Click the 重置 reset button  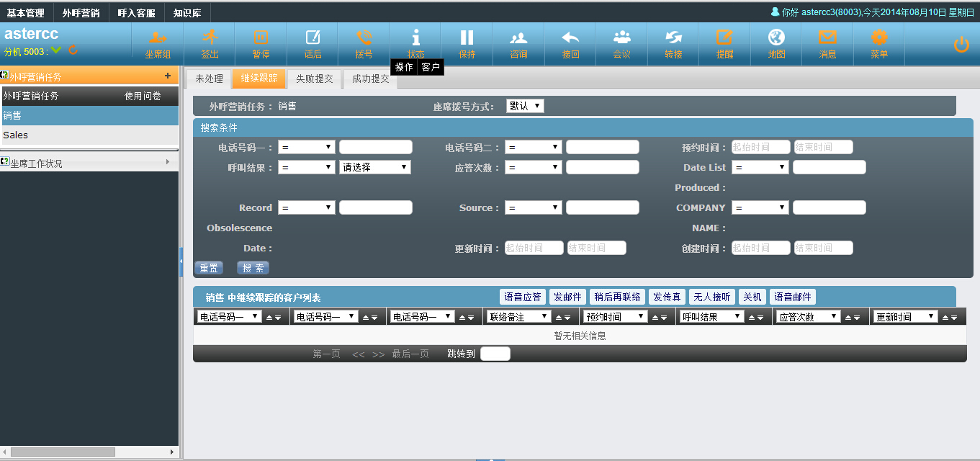(x=209, y=268)
